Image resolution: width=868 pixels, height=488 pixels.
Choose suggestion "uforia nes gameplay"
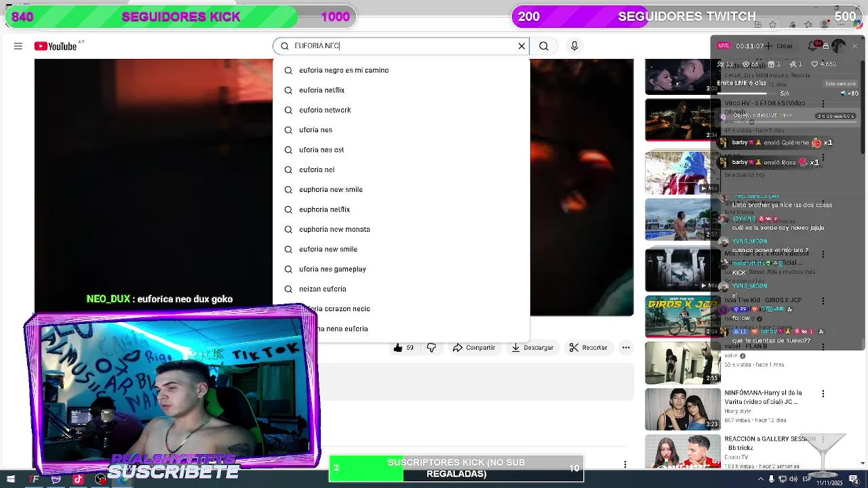pos(401,269)
